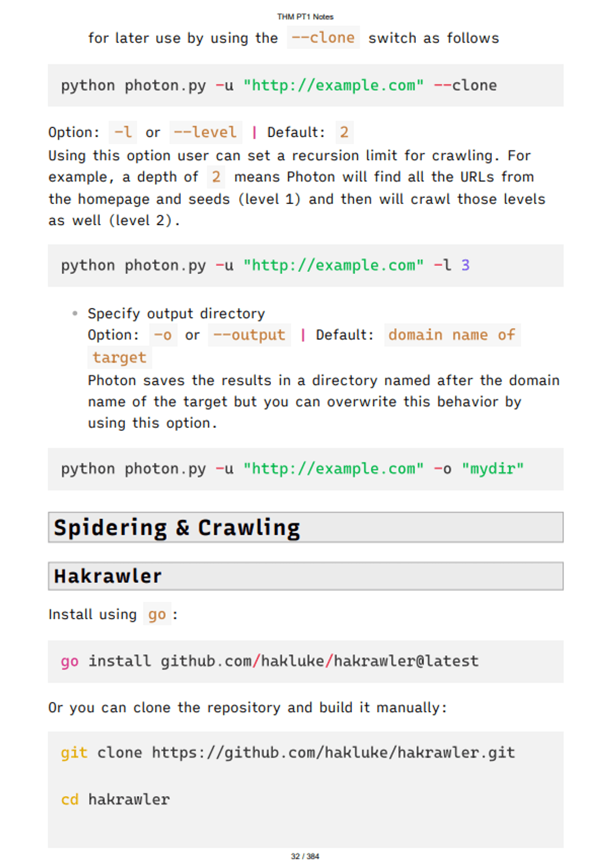Click the "Hakrawler" subsection heading

point(108,576)
